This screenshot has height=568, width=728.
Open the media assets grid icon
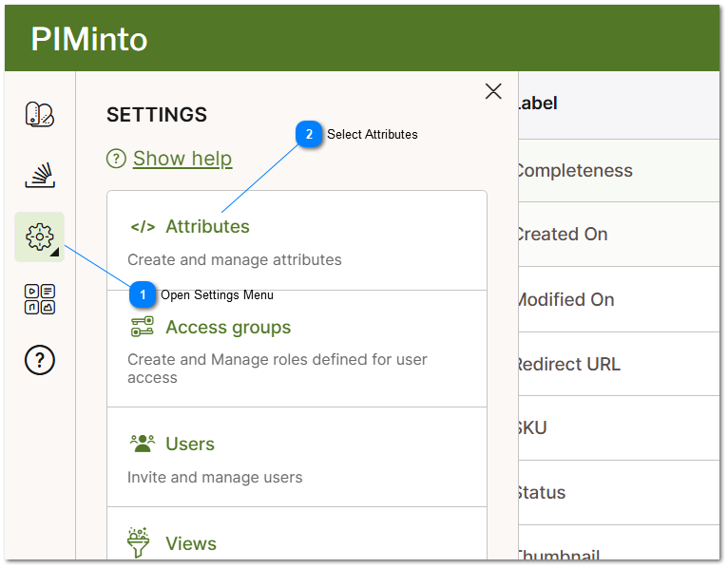coord(40,299)
